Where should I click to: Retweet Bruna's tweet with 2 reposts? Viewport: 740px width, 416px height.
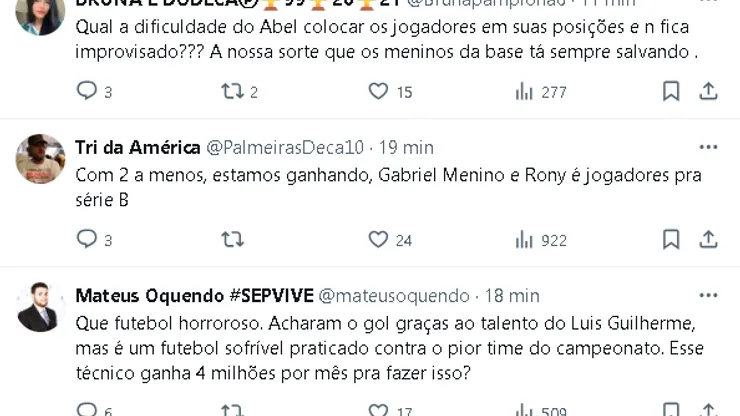click(x=233, y=92)
